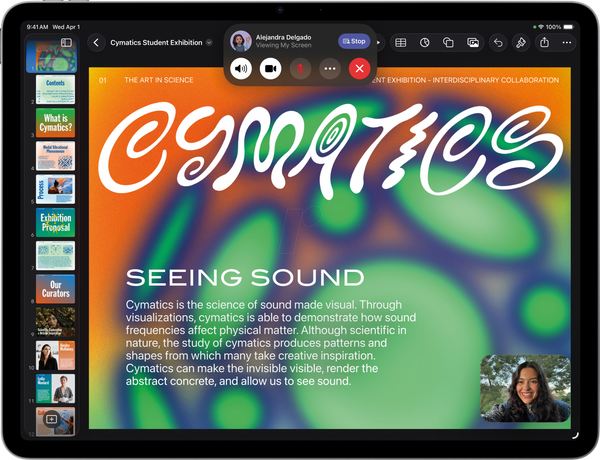Add a new slide button
The image size is (600, 460).
[51, 419]
